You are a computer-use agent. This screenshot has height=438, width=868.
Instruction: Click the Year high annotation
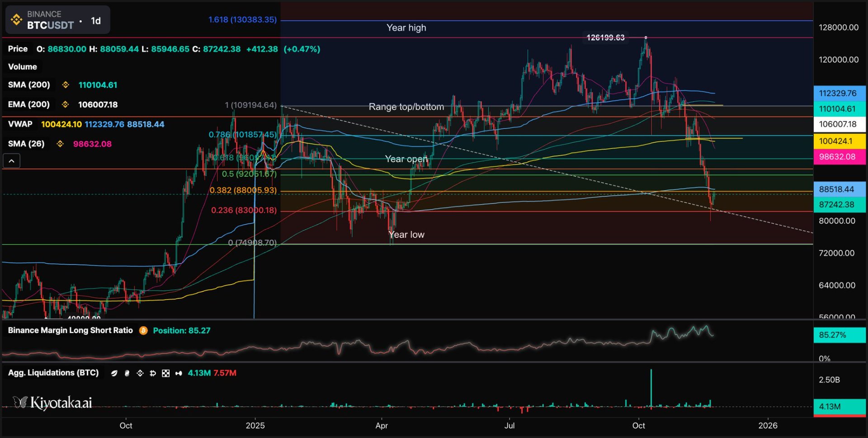406,28
